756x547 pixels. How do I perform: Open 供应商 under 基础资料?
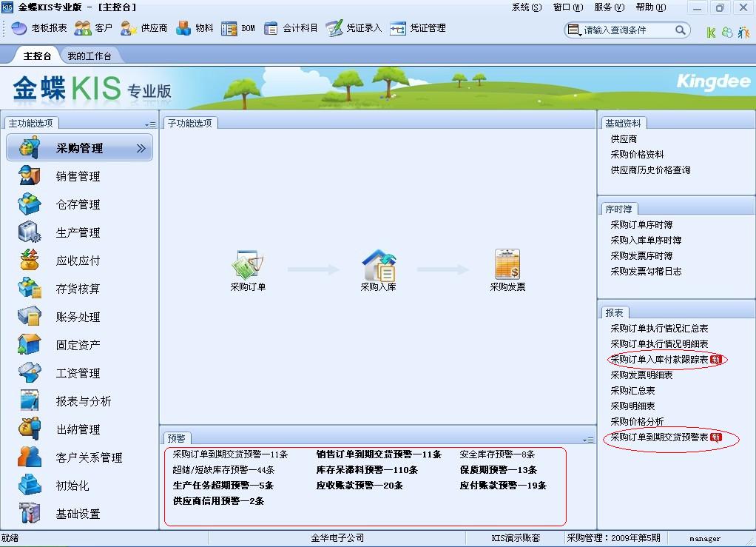(624, 139)
